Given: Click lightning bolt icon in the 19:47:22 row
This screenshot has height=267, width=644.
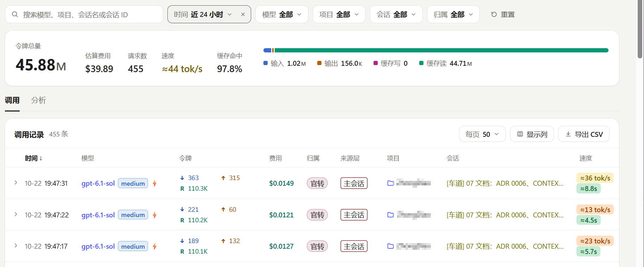Looking at the screenshot, I should click(154, 215).
